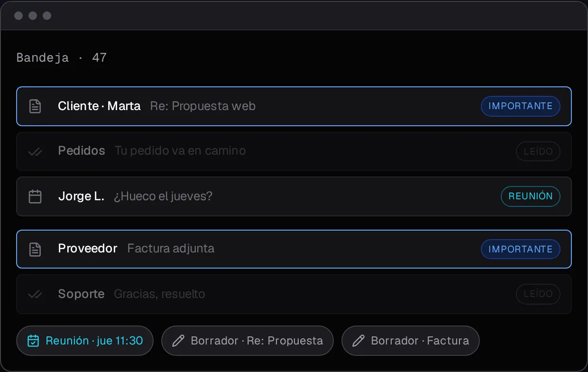Image resolution: width=588 pixels, height=372 pixels.
Task: Open the email subject Re: Propuesta web
Action: (x=203, y=106)
